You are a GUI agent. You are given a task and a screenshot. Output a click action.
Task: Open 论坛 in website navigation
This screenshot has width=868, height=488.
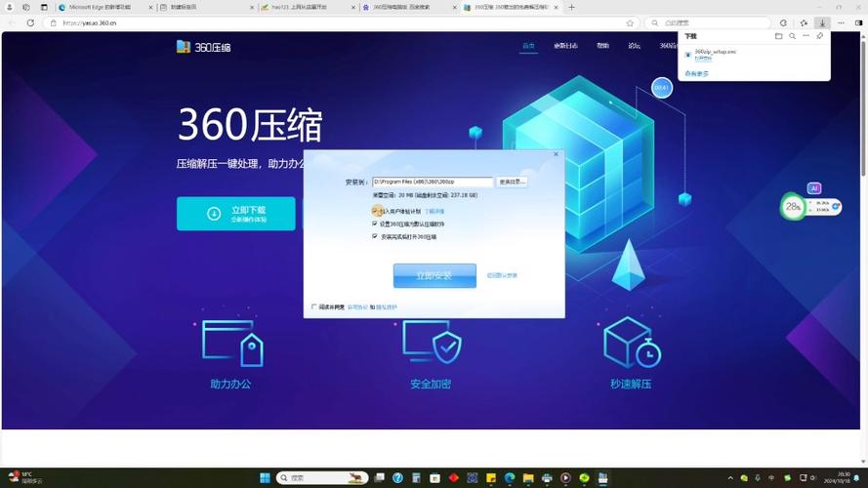point(635,46)
